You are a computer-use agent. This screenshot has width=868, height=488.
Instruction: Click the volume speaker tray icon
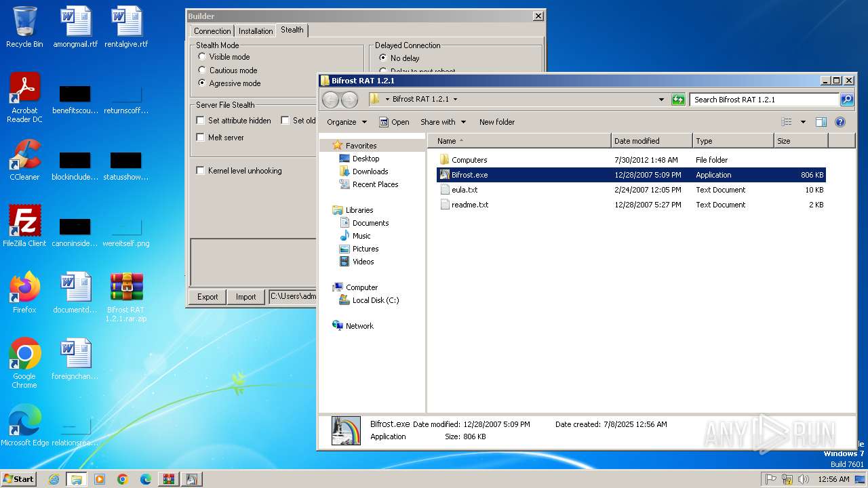[804, 479]
